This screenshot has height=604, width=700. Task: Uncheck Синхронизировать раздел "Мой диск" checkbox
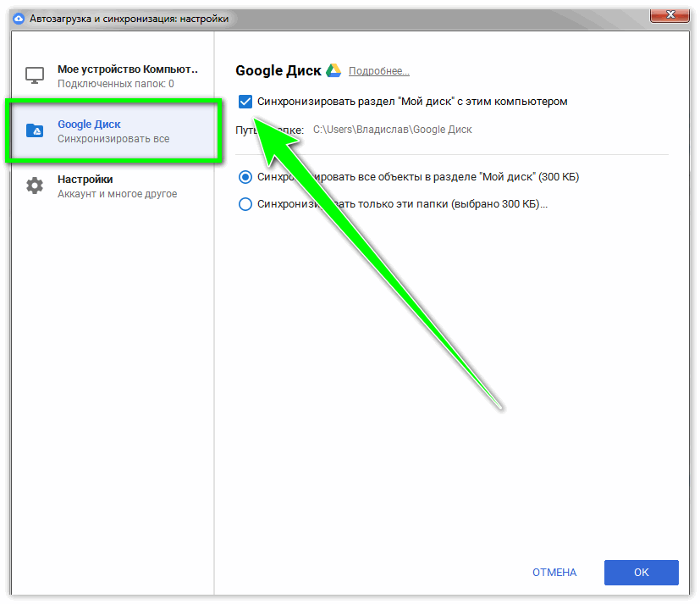[245, 102]
